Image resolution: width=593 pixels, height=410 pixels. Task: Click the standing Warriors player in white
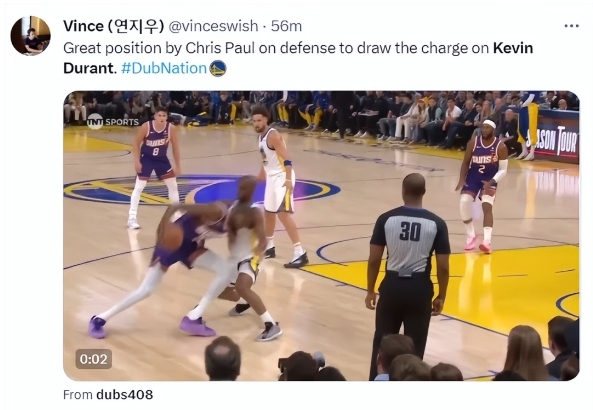point(278,187)
